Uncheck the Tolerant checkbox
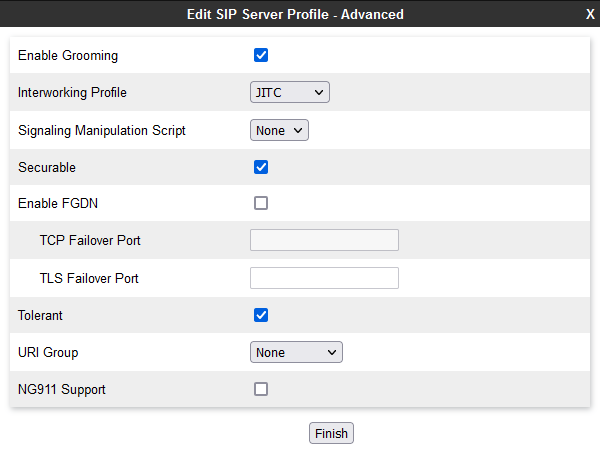Screen dimensions: 600x459 261,315
